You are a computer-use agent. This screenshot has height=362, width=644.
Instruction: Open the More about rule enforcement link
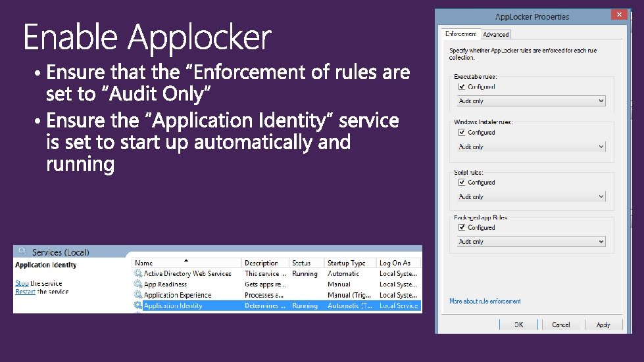[x=485, y=301]
